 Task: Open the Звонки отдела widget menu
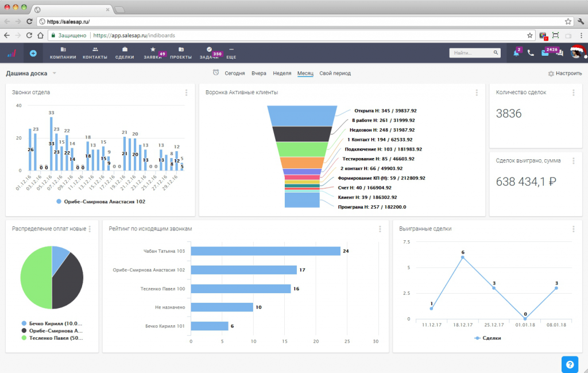pyautogui.click(x=185, y=93)
